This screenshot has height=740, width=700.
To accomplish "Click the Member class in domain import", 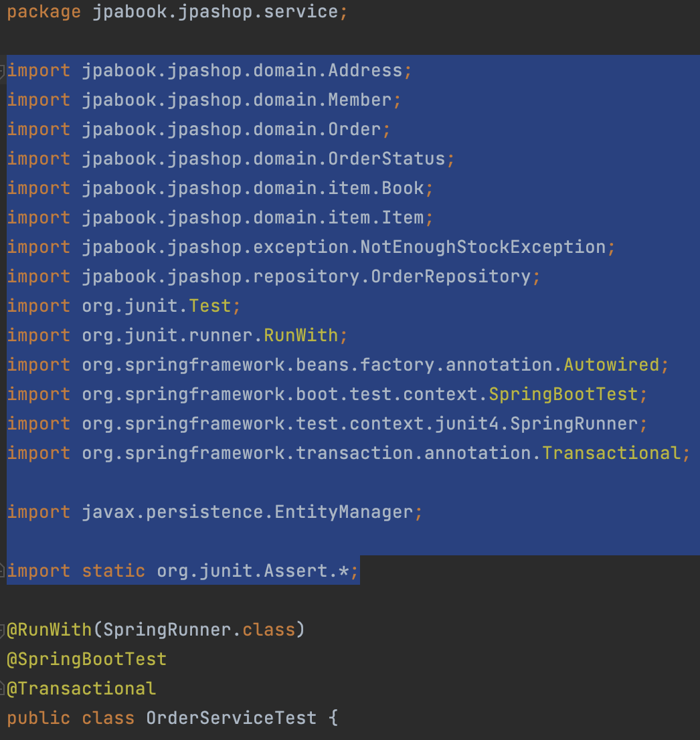I will tap(359, 100).
